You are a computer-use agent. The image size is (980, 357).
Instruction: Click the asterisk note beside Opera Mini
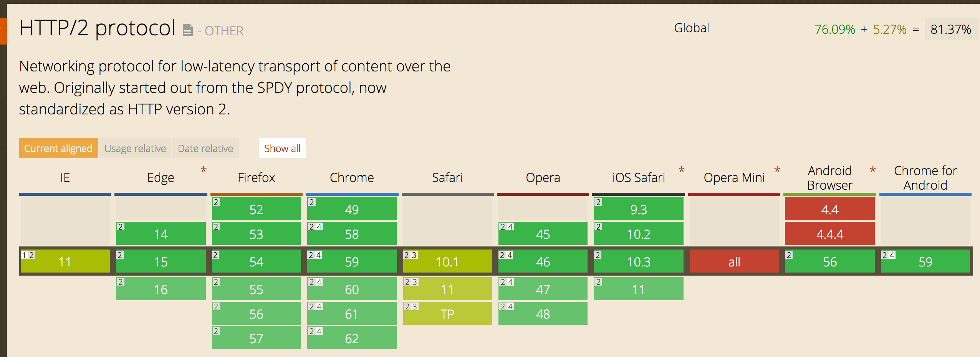(x=777, y=170)
